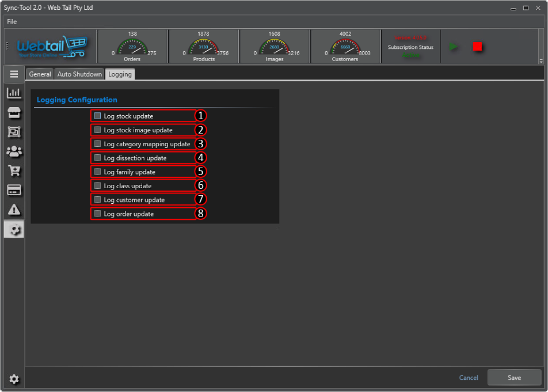
Task: Open the File menu
Action: point(12,21)
